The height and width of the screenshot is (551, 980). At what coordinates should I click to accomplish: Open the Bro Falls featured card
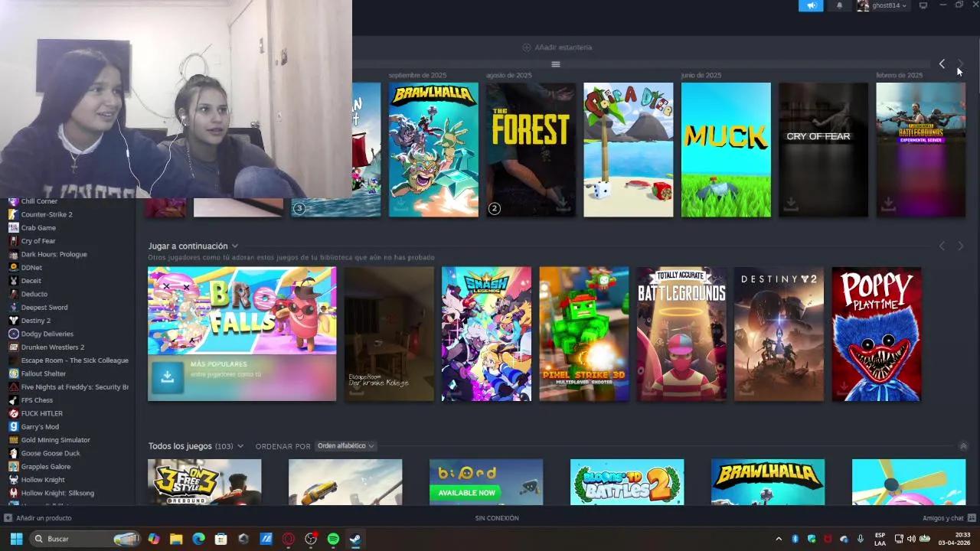tap(242, 334)
